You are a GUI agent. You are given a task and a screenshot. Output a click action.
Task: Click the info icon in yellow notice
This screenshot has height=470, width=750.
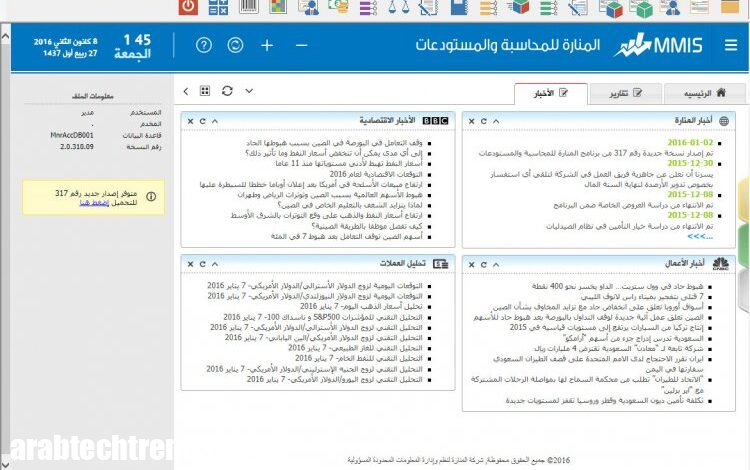pos(151,197)
